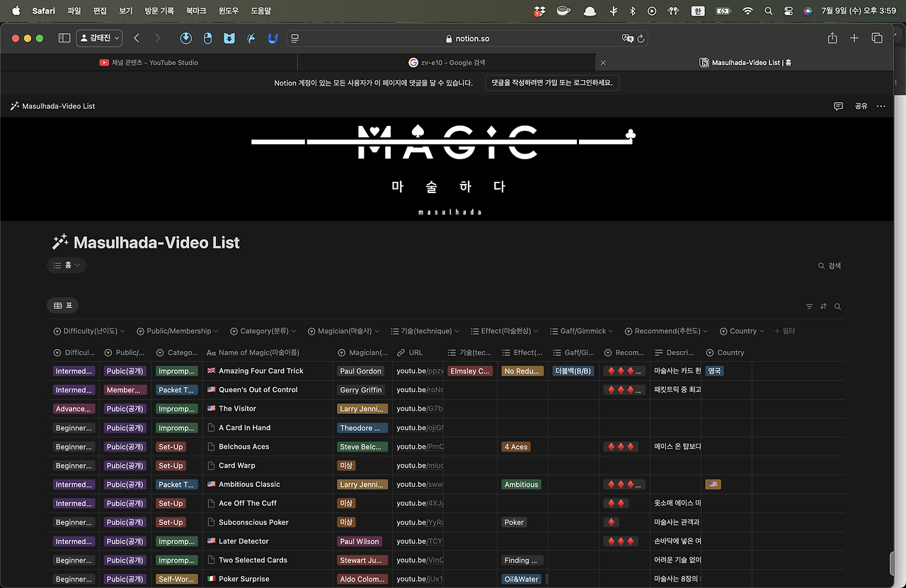Open the Wi-Fi status menu
Image resolution: width=906 pixels, height=588 pixels.
747,11
